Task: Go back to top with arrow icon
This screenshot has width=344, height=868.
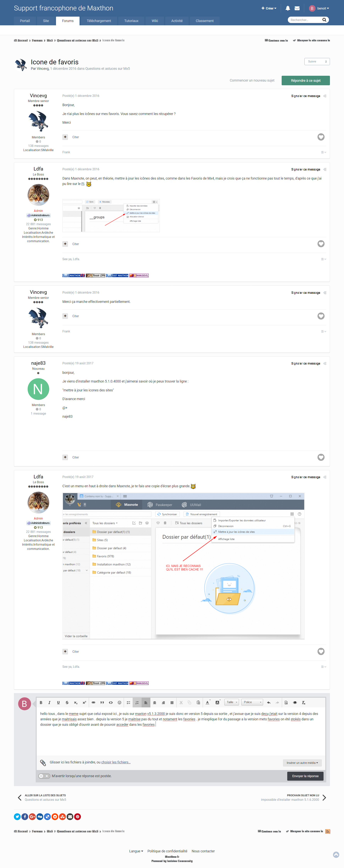Action: (336, 854)
